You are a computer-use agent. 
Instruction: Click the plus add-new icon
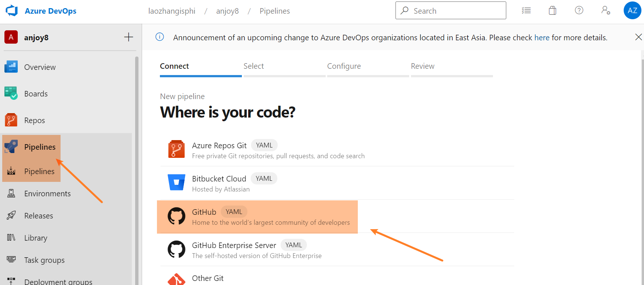pos(129,37)
